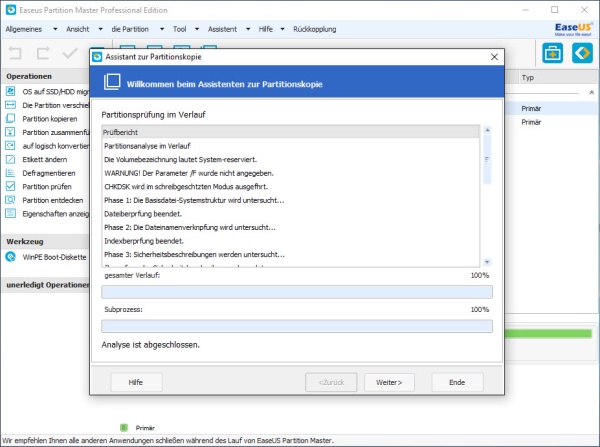Select the Dateiüberprüfung beendet line
The image size is (600, 447).
(143, 214)
